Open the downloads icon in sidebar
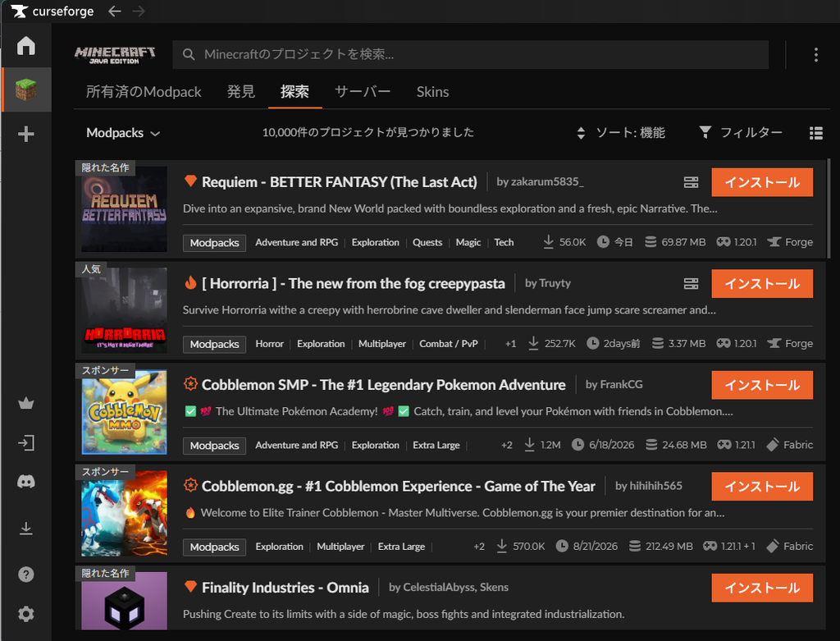The width and height of the screenshot is (840, 641). click(x=25, y=529)
